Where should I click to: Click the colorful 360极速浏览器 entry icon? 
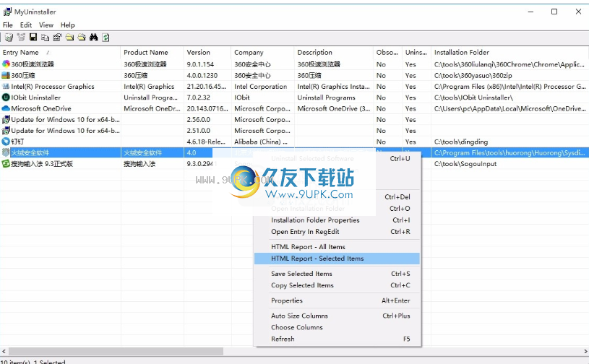pyautogui.click(x=6, y=64)
